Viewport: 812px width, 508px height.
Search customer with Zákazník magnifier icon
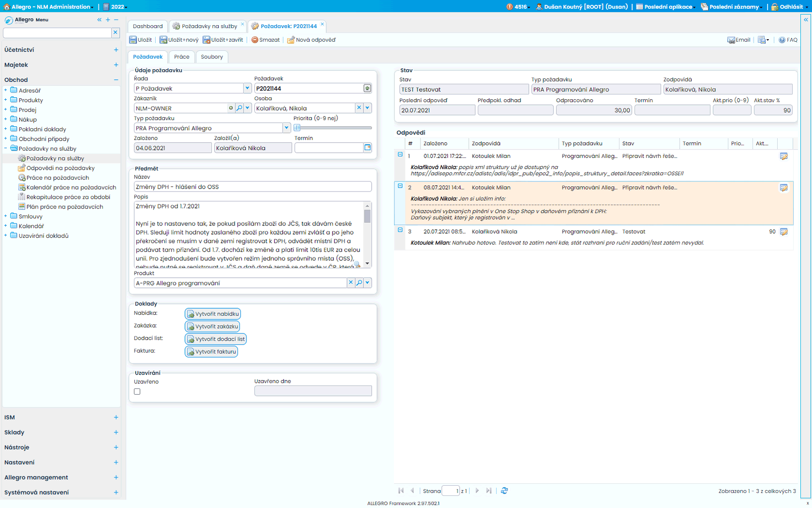coord(239,108)
